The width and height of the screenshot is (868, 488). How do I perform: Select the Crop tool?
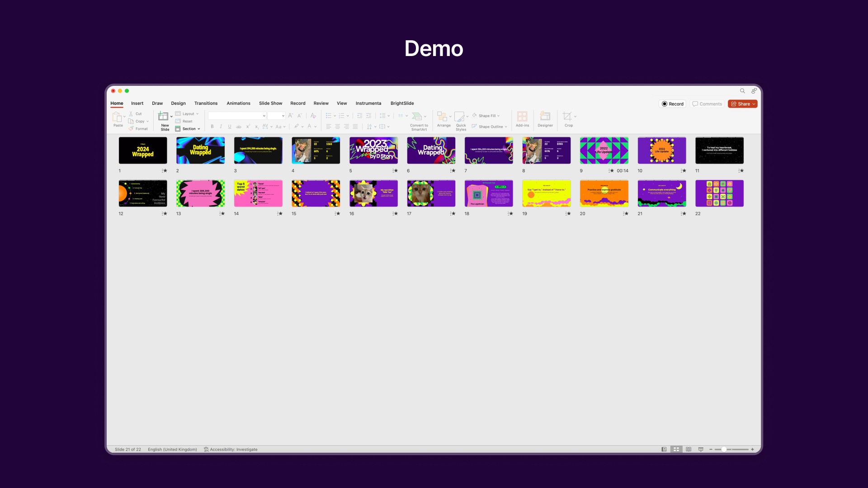point(567,117)
